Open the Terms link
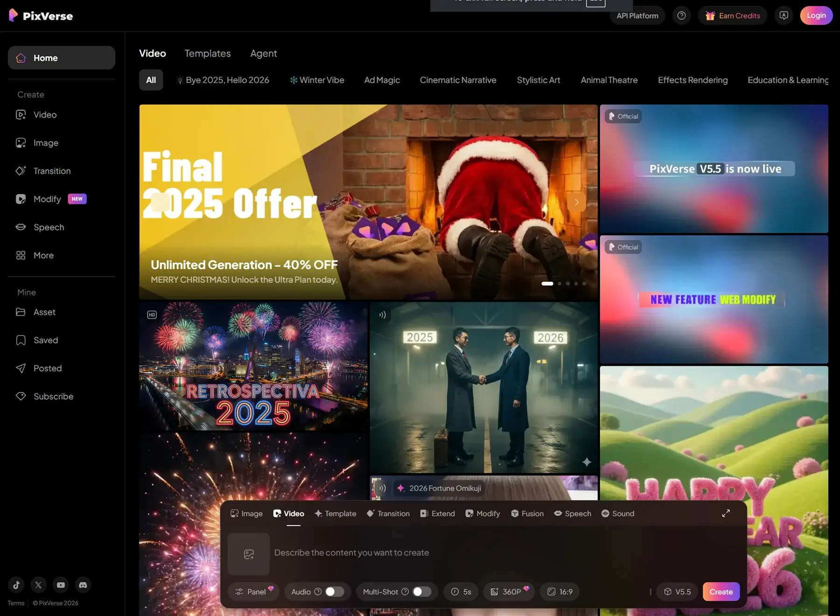Screen dimensions: 840x616 pos(16,603)
